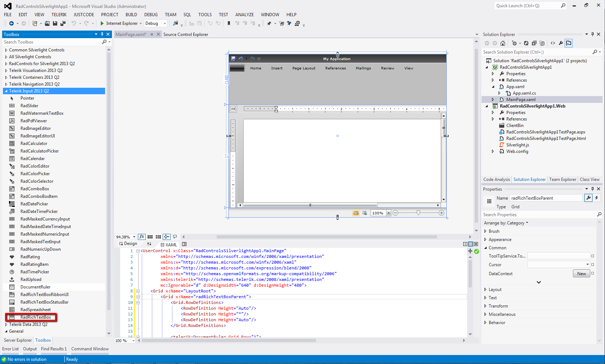
Task: Open the Server Explorer tab
Action: click(x=18, y=340)
